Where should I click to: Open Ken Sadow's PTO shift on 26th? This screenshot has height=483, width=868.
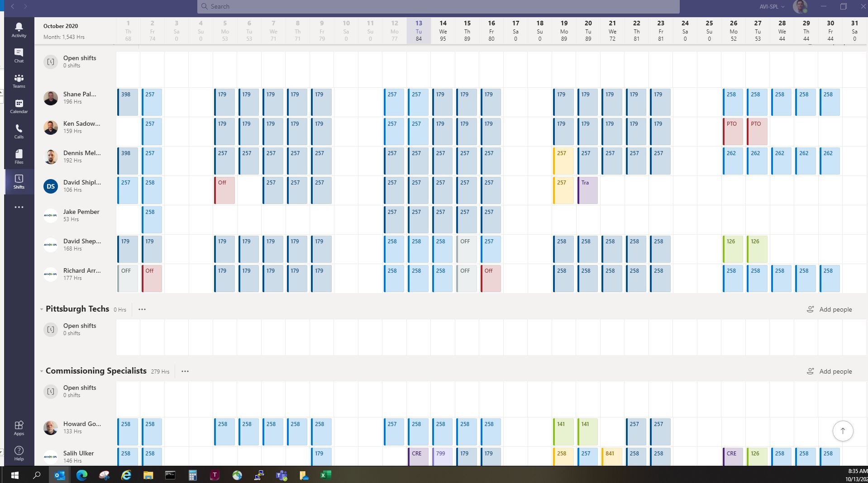pyautogui.click(x=733, y=132)
